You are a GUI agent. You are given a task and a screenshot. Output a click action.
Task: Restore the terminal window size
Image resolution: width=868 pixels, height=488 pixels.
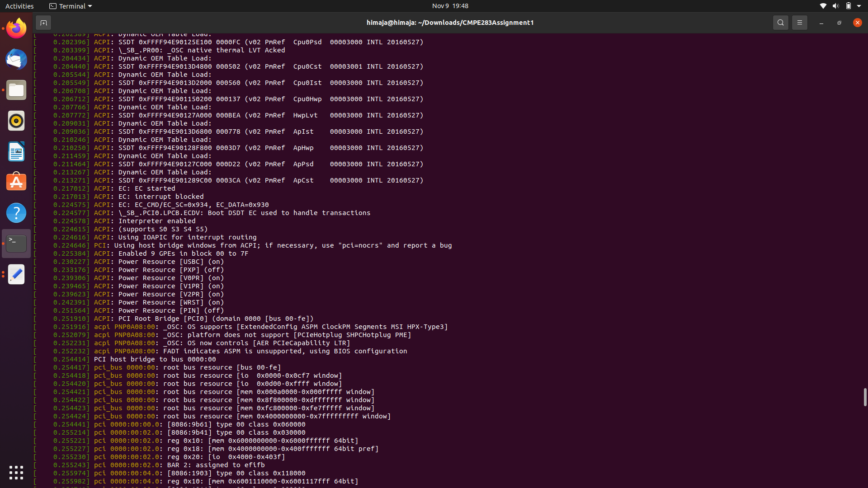tap(839, 23)
